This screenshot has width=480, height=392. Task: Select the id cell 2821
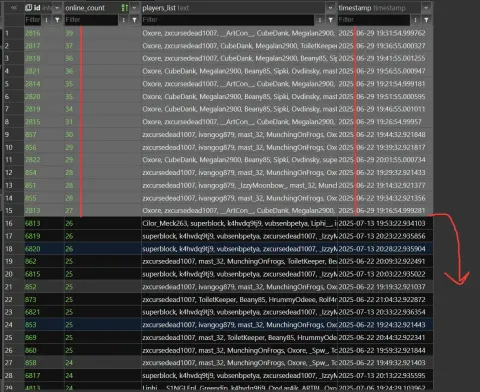(44, 71)
